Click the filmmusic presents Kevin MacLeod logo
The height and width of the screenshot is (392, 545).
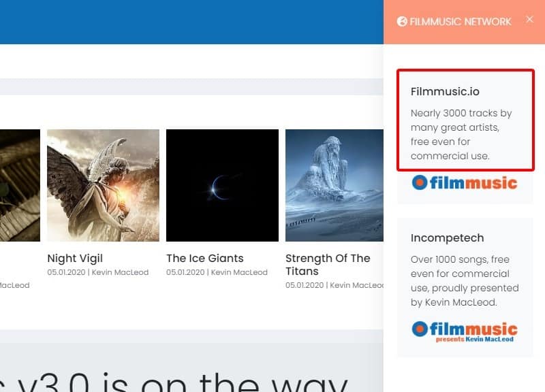point(465,331)
